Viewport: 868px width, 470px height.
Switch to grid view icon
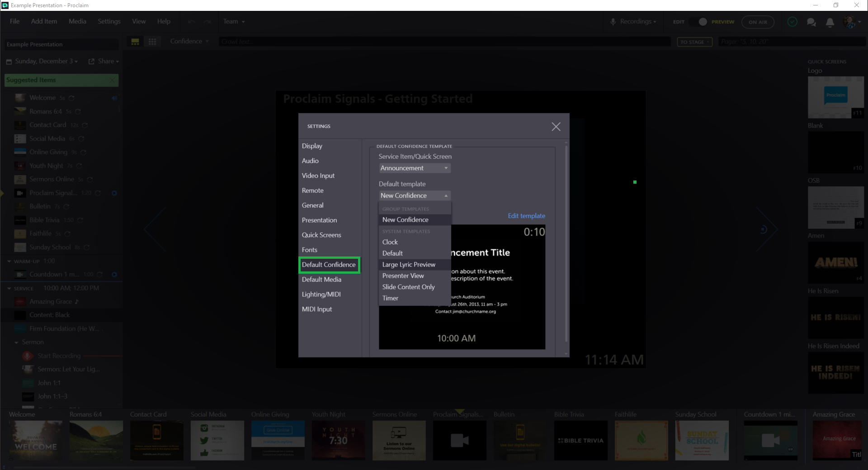tap(152, 42)
